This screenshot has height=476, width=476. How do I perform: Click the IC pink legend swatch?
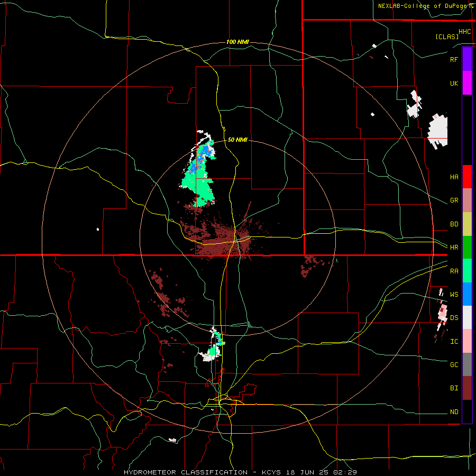(x=467, y=341)
